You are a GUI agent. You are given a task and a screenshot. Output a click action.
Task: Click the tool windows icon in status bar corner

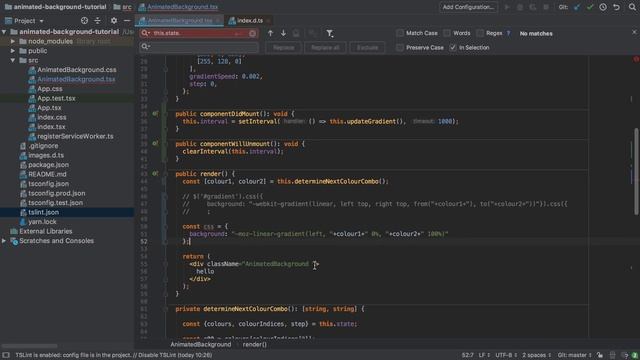click(6, 355)
